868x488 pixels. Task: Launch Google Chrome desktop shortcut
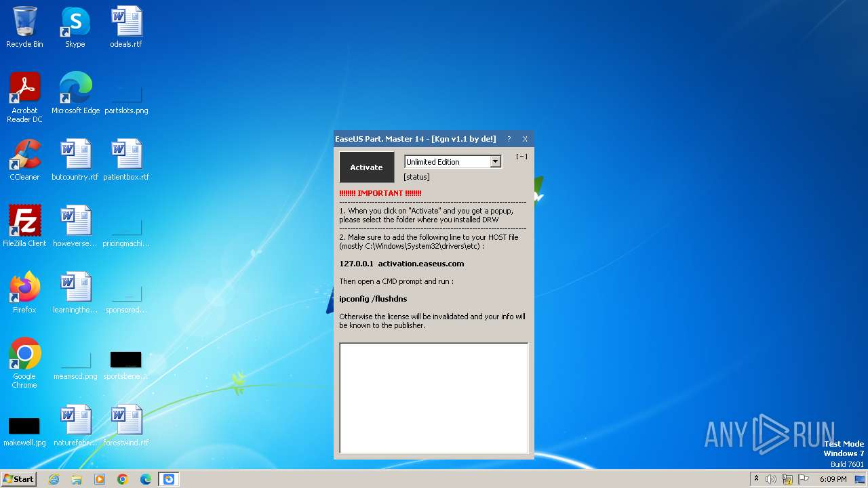tap(24, 363)
